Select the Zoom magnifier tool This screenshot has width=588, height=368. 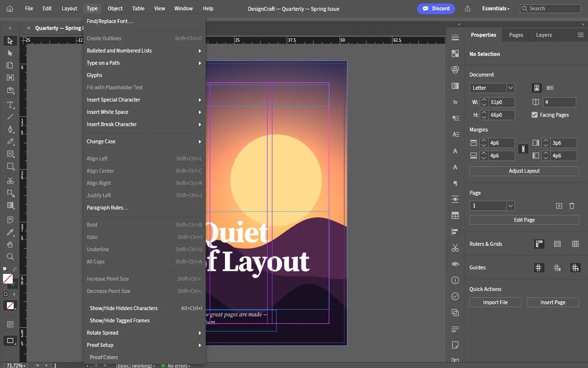point(10,257)
